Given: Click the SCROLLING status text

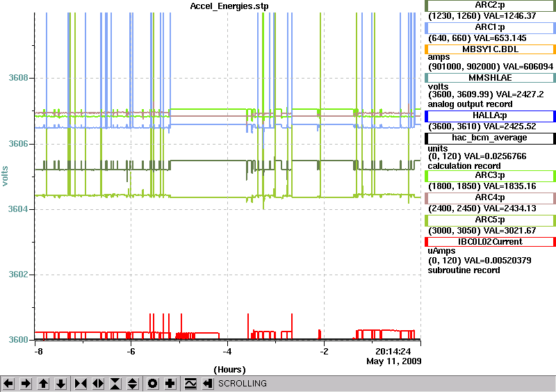Looking at the screenshot, I should [243, 384].
